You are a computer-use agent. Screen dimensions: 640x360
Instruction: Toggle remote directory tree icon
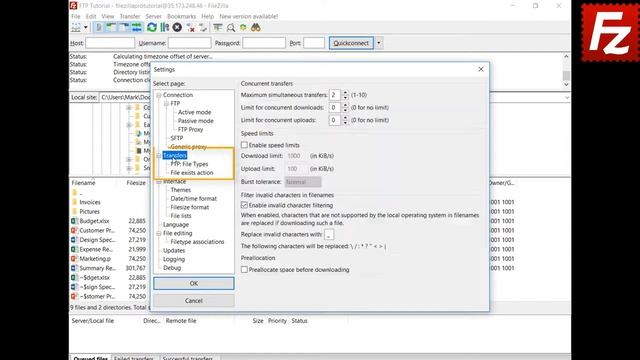tap(124, 27)
